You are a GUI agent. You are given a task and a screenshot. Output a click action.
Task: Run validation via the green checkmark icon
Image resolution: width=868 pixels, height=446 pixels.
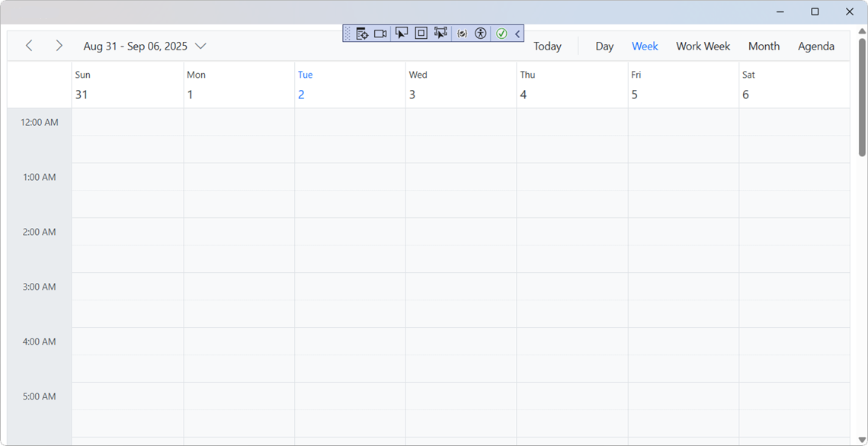[x=501, y=33]
